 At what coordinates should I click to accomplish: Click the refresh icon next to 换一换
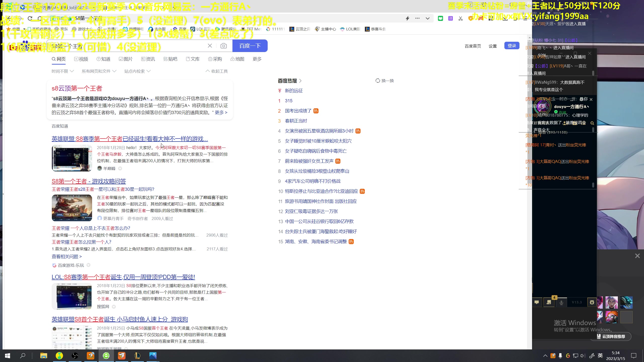click(x=378, y=81)
